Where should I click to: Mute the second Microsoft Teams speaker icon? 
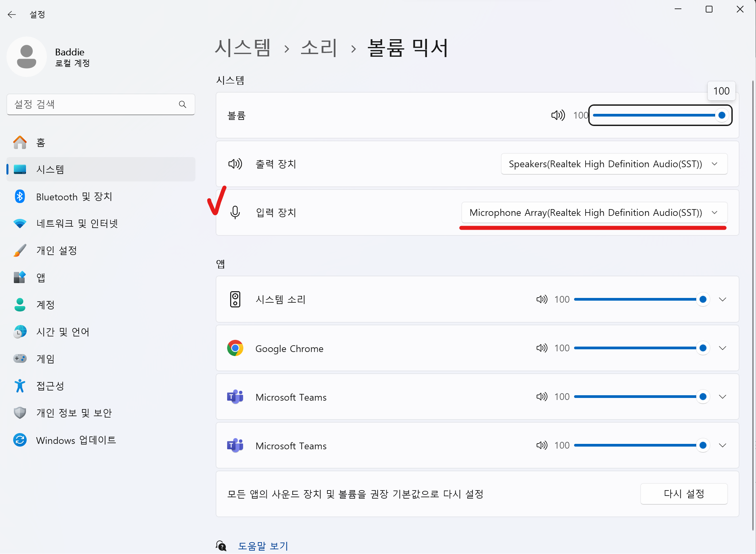pyautogui.click(x=542, y=445)
